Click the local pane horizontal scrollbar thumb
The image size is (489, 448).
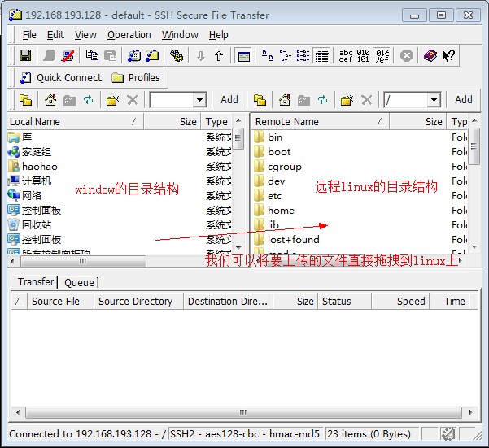(x=83, y=261)
